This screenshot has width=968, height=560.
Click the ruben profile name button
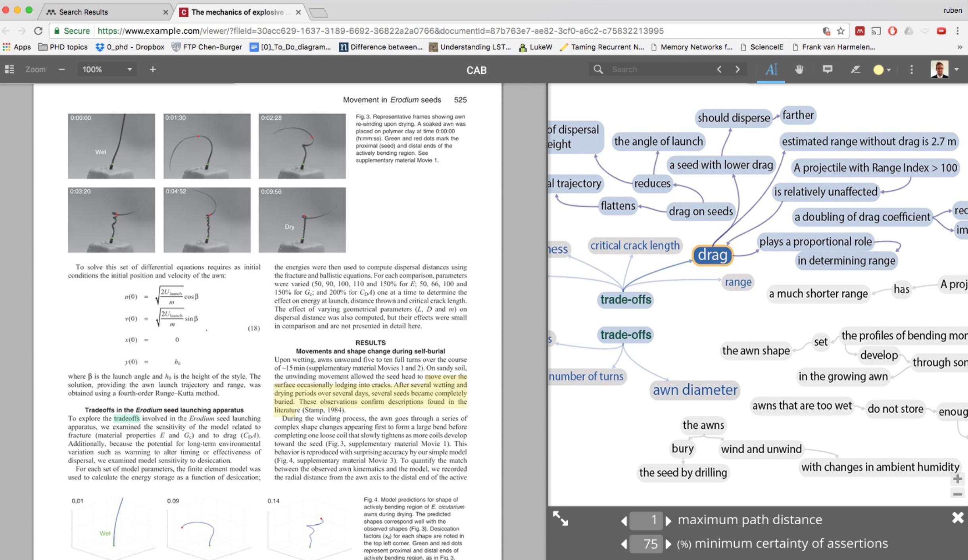pyautogui.click(x=953, y=10)
